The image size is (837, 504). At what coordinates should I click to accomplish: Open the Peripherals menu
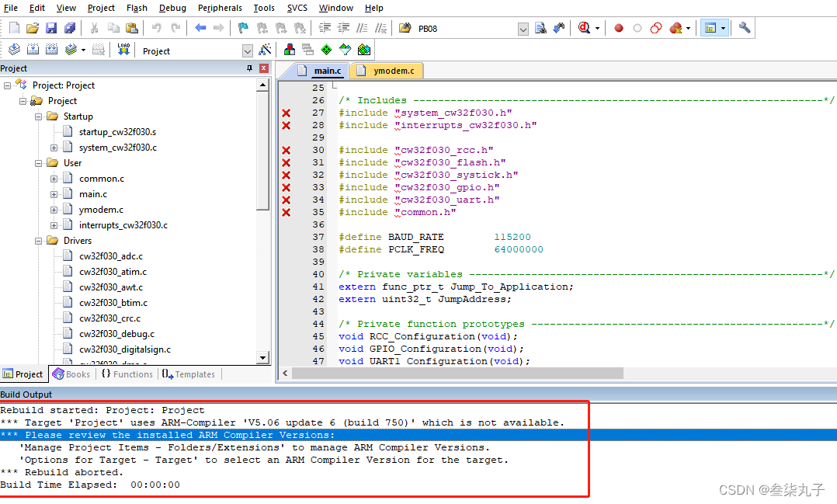click(220, 8)
